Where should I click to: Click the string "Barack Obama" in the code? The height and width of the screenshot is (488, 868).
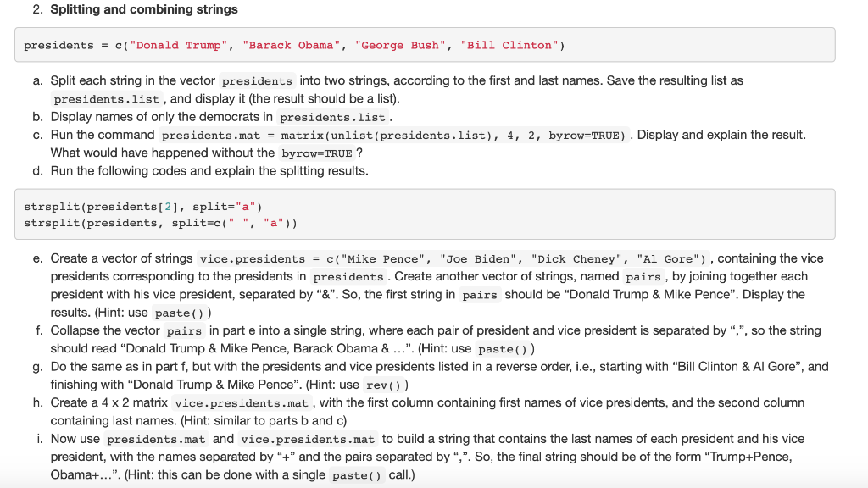pyautogui.click(x=292, y=45)
